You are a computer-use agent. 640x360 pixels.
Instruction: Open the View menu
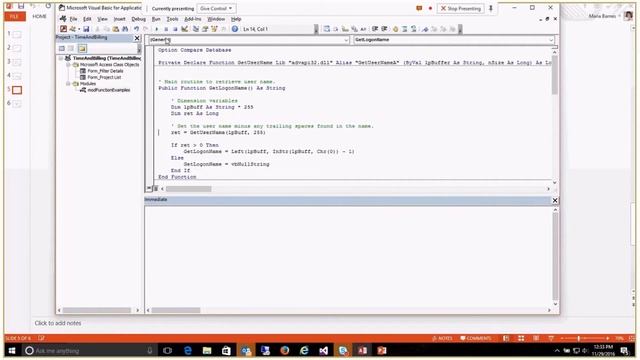pos(102,19)
